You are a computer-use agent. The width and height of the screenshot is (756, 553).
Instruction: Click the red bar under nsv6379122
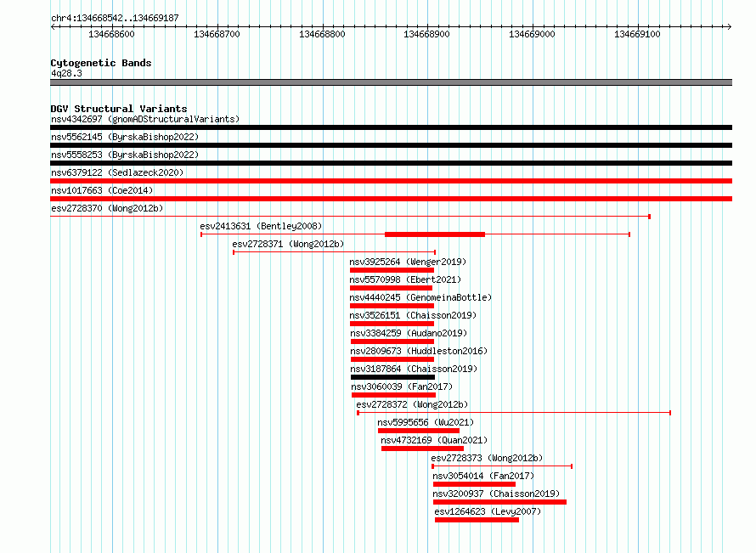point(391,181)
